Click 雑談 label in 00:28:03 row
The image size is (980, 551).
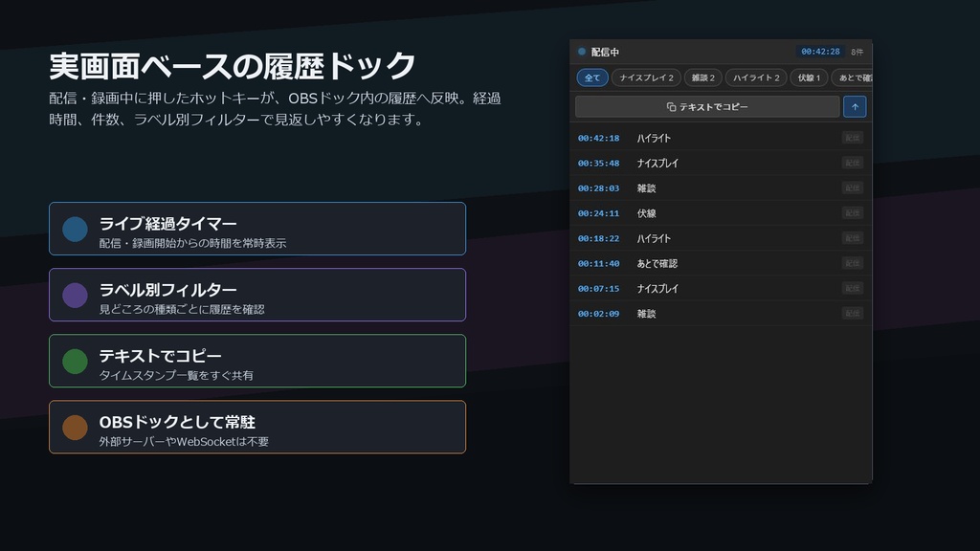[x=646, y=188]
